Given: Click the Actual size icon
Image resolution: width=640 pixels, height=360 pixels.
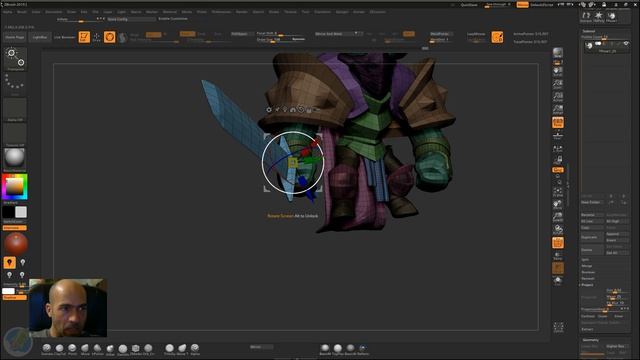Looking at the screenshot, I should click(558, 97).
